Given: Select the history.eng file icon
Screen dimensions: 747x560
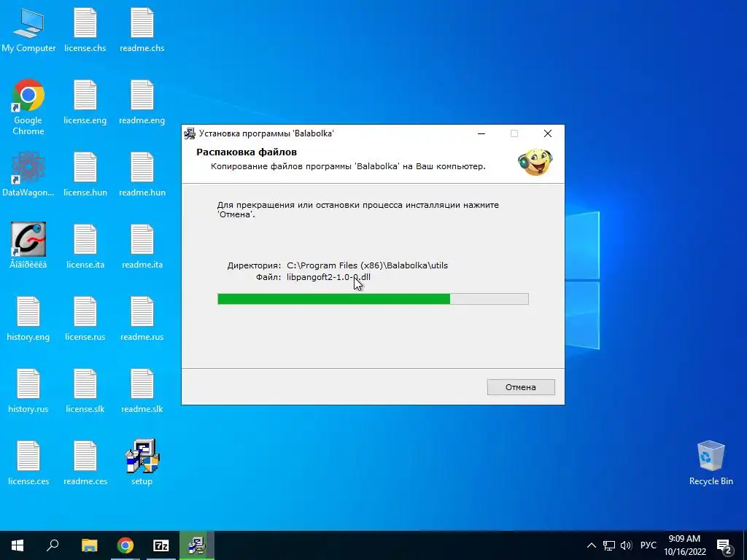Looking at the screenshot, I should coord(28,319).
